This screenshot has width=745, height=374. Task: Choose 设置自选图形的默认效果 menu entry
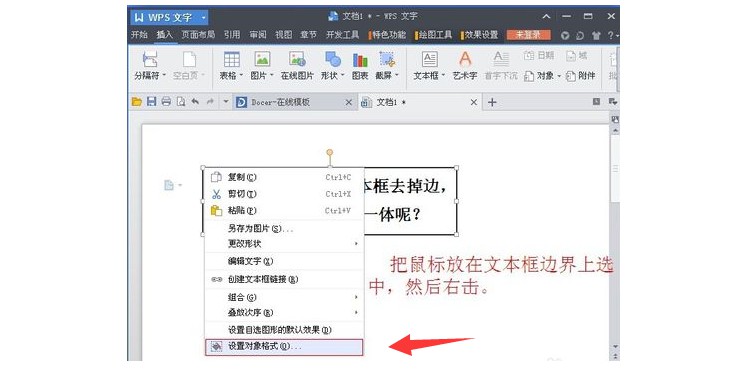[x=284, y=330]
